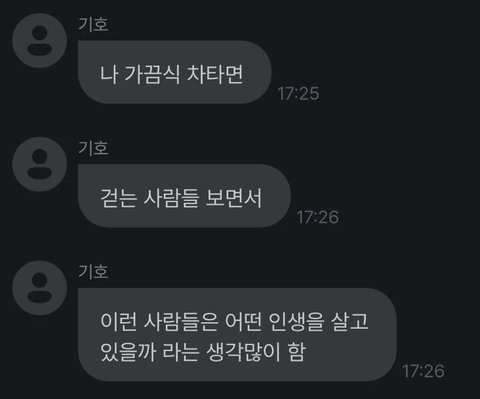This screenshot has width=480, height=399.
Task: Click 17:26 timestamp next to '생각많이 함' bubble
Action: pyautogui.click(x=423, y=371)
